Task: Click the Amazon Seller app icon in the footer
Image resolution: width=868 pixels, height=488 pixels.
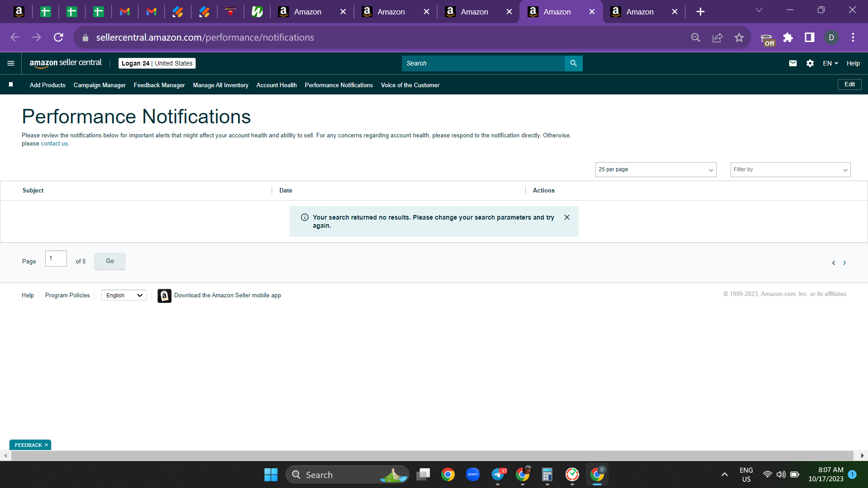Action: (x=165, y=296)
